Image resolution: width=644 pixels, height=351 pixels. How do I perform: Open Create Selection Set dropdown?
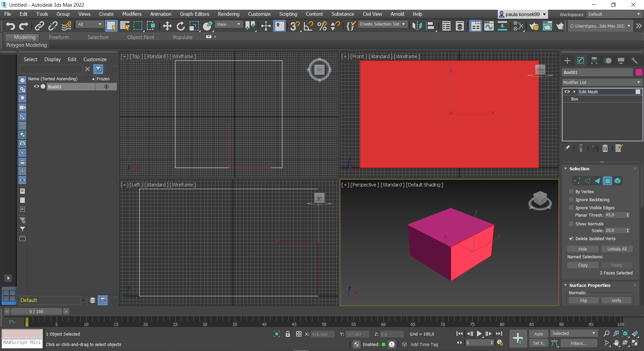(x=383, y=24)
